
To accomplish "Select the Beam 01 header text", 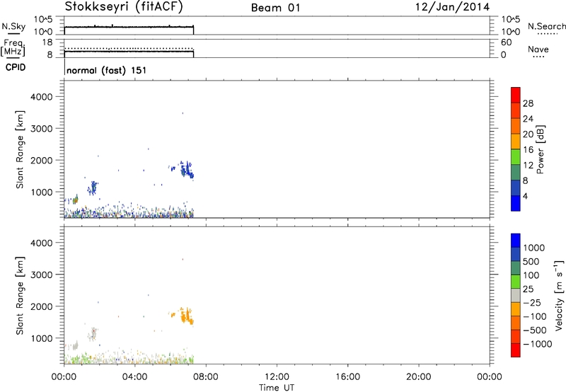I will pos(275,8).
